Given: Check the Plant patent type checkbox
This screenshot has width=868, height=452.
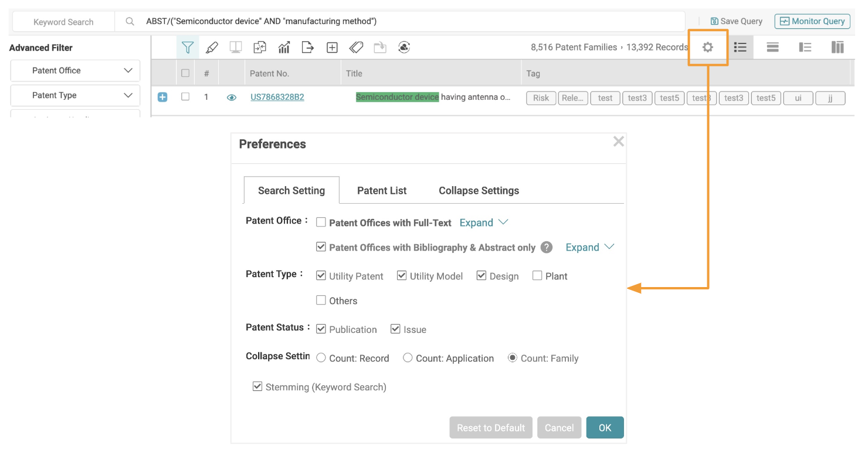Looking at the screenshot, I should [x=537, y=275].
